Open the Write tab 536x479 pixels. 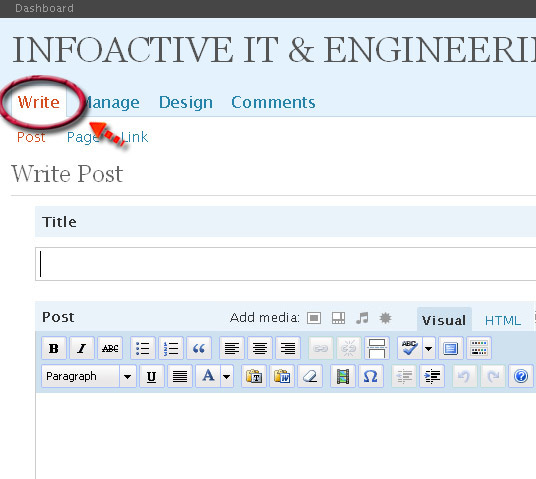[x=39, y=102]
